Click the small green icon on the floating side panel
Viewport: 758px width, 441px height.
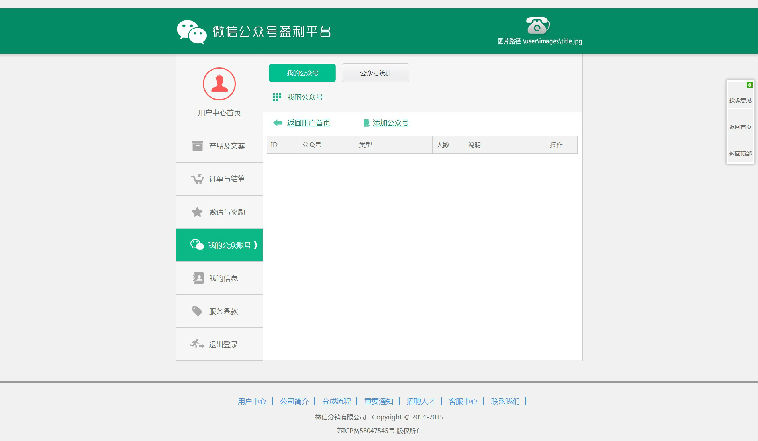pyautogui.click(x=749, y=85)
